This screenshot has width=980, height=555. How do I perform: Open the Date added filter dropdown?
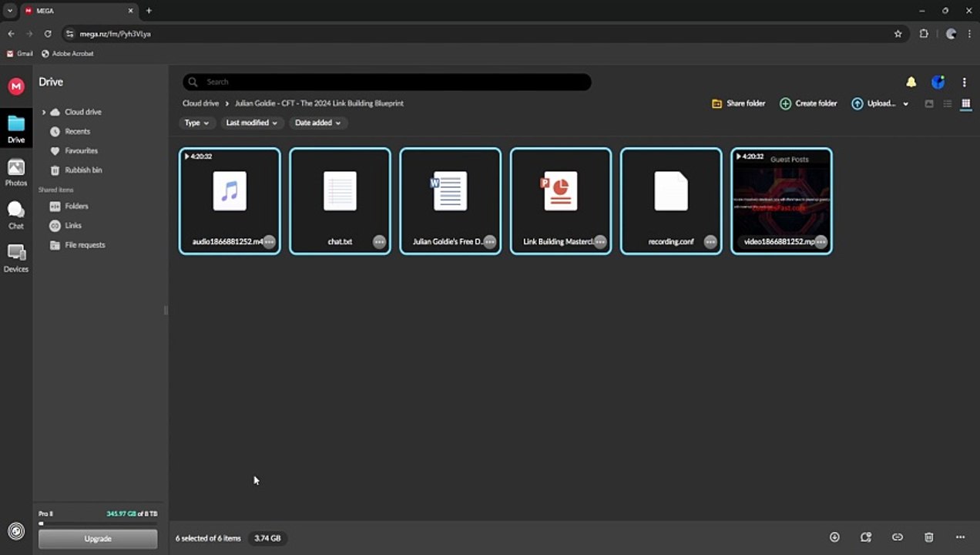pyautogui.click(x=317, y=123)
